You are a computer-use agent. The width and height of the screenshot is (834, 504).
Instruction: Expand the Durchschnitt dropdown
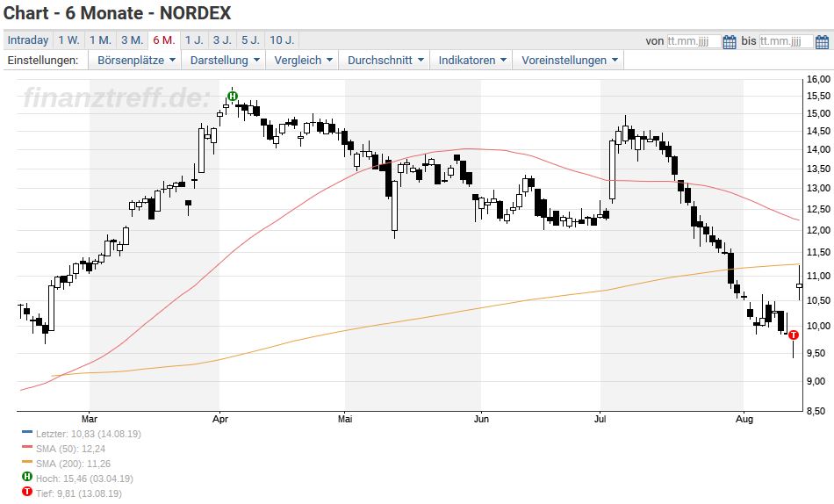385,60
